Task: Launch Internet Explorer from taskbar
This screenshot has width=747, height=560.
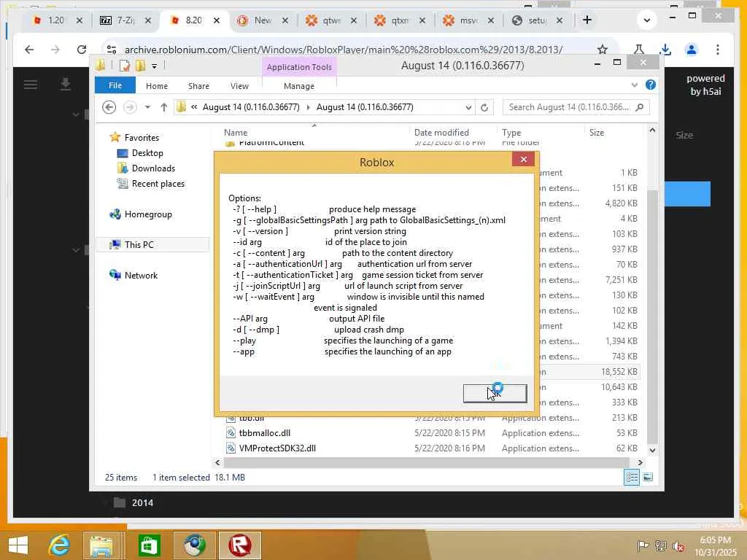Action: [59, 545]
